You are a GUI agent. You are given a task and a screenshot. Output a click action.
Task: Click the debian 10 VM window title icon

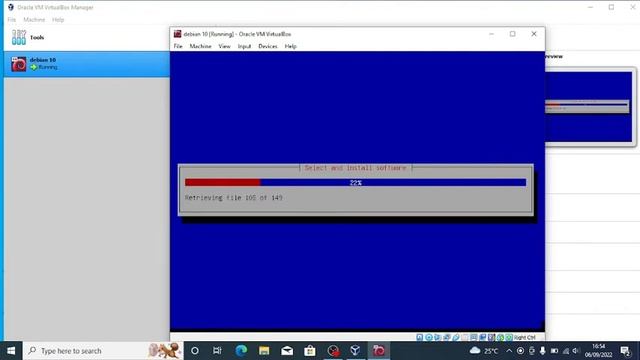click(x=178, y=34)
